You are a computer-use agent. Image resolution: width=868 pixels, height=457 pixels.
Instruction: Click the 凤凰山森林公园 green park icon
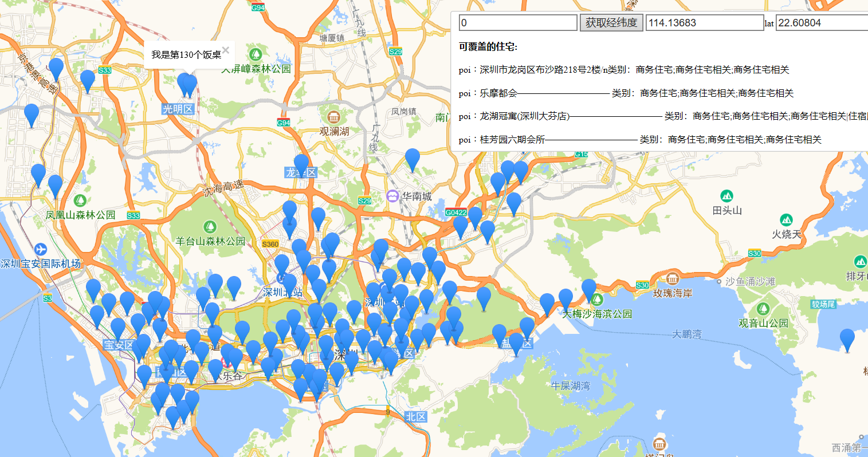tap(80, 200)
